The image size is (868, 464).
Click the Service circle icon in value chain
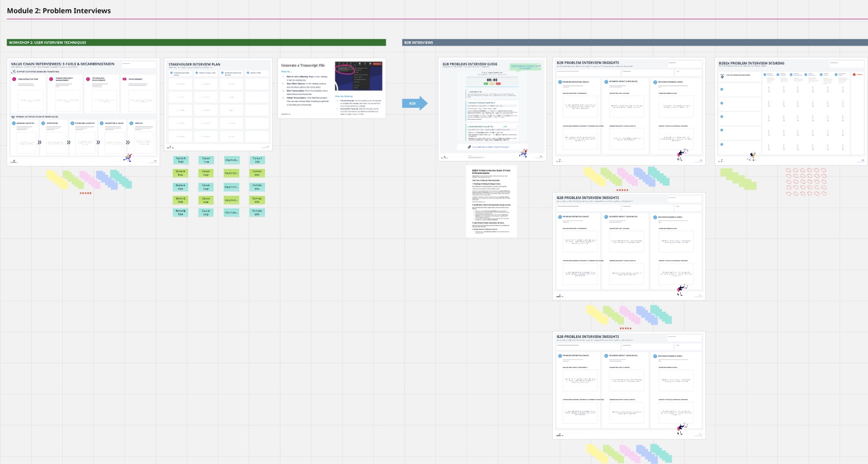(131, 123)
